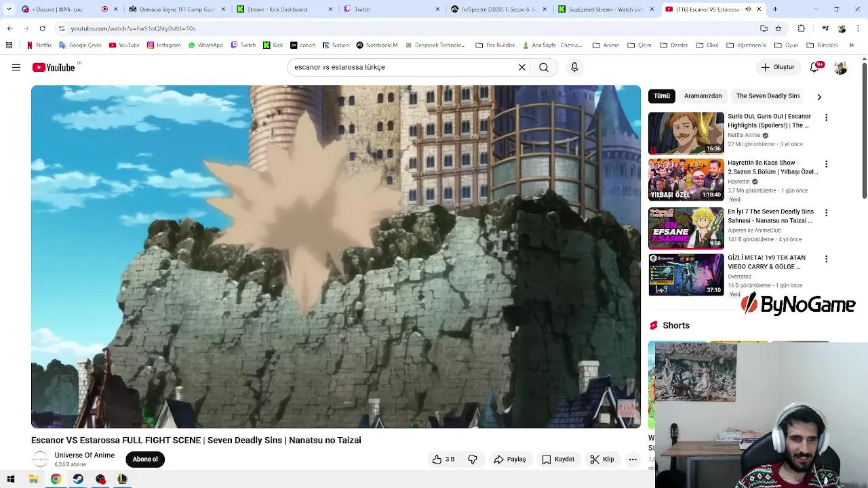This screenshot has width=868, height=488.
Task: Open Instagram bookmark
Action: coord(163,45)
